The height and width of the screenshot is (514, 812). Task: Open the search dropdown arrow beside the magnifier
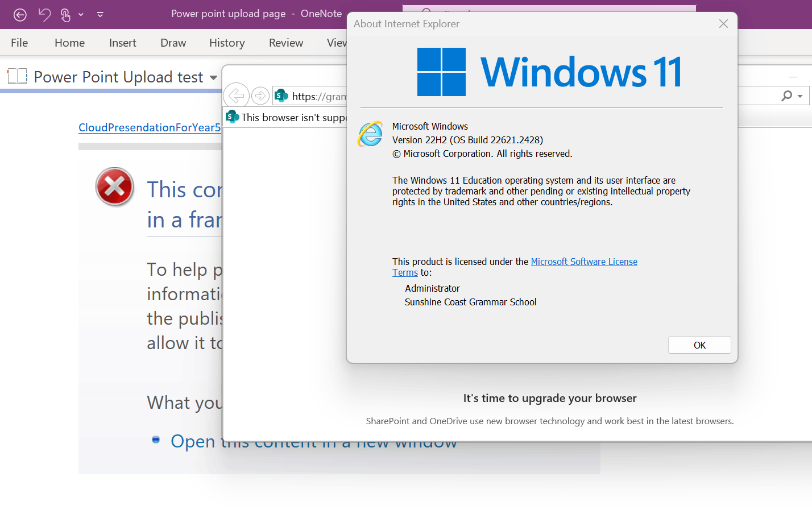(x=800, y=96)
